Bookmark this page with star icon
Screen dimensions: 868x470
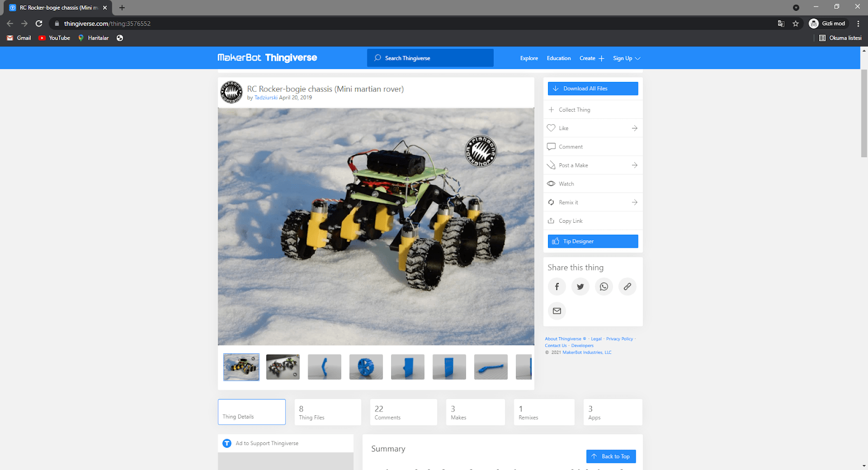(x=795, y=23)
